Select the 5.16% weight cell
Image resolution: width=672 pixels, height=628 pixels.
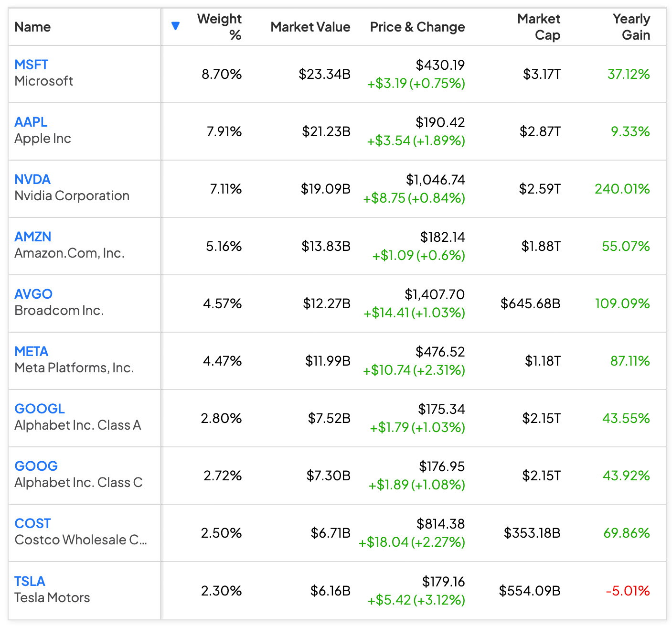[x=224, y=246]
